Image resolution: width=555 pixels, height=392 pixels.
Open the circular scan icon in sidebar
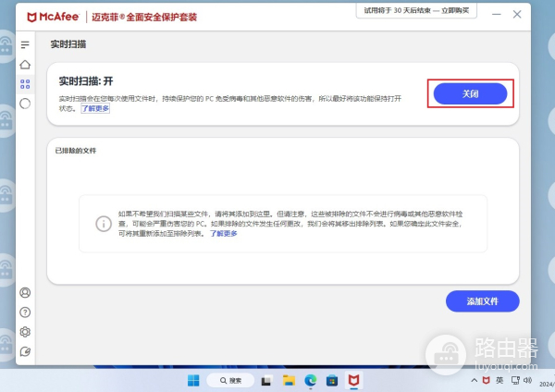point(25,104)
